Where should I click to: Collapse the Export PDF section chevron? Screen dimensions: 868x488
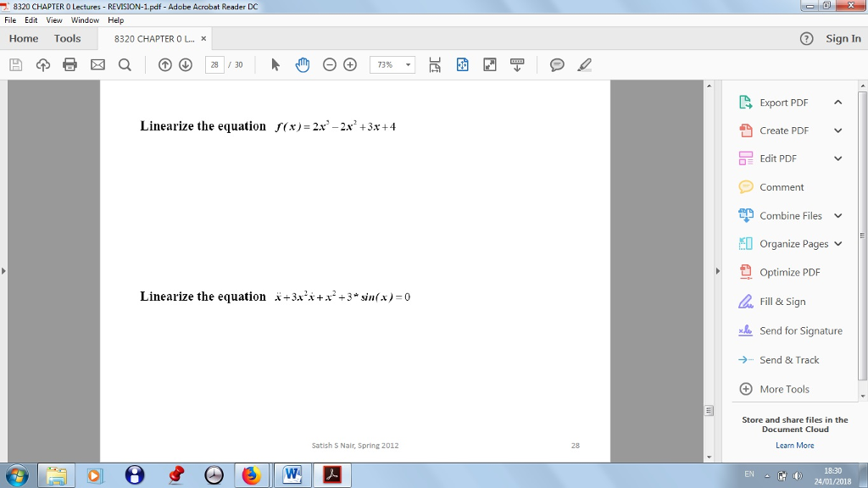coord(838,103)
